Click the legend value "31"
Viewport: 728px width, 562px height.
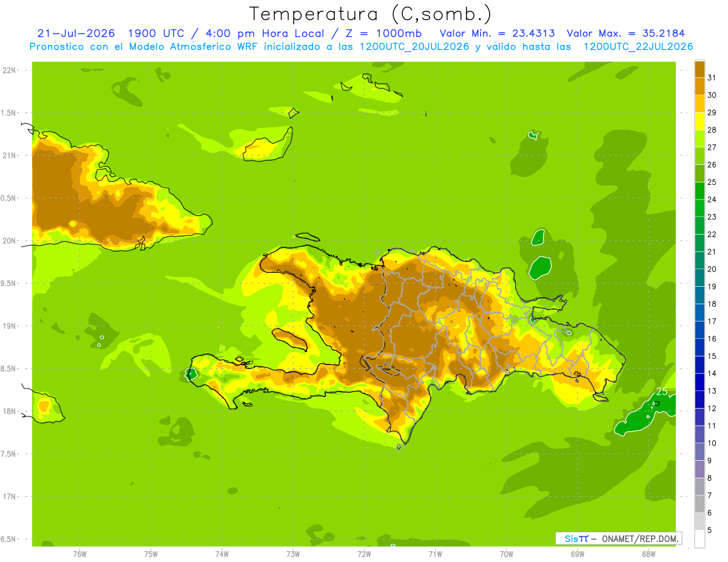pos(712,78)
